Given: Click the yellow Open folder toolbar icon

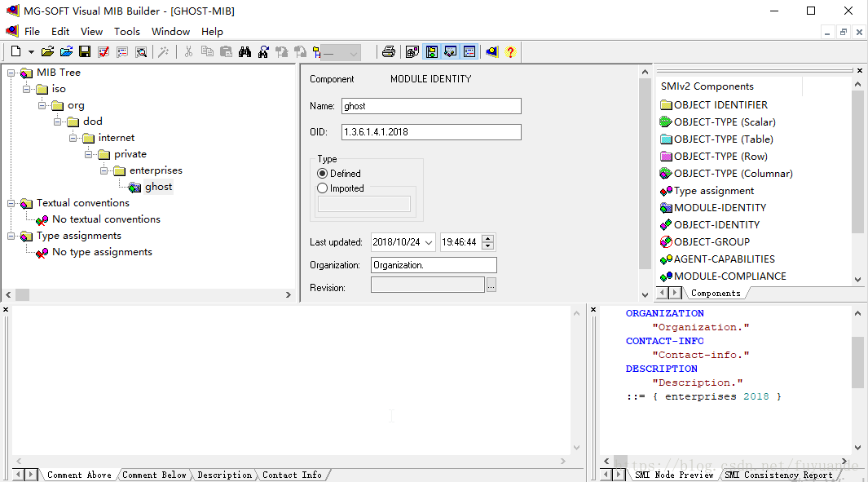Looking at the screenshot, I should click(47, 51).
